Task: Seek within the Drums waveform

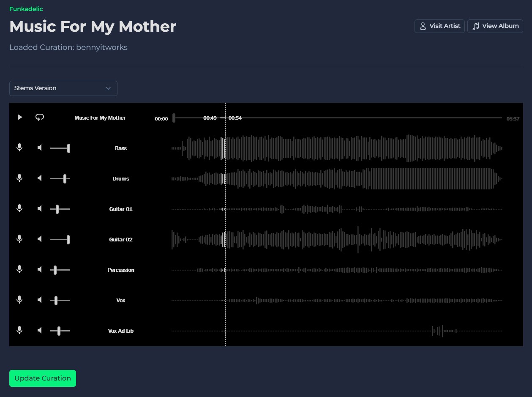Action: pos(337,178)
